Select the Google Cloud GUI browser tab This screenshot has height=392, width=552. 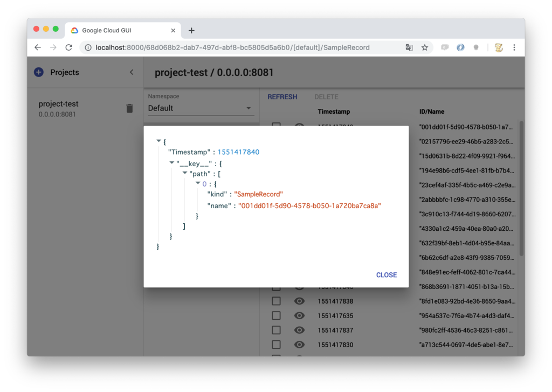coord(123,31)
